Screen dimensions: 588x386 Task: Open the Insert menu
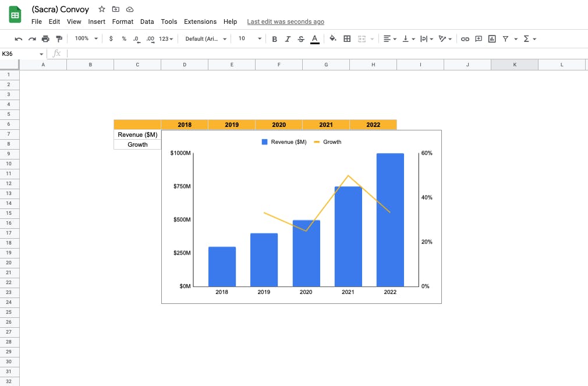coord(97,22)
